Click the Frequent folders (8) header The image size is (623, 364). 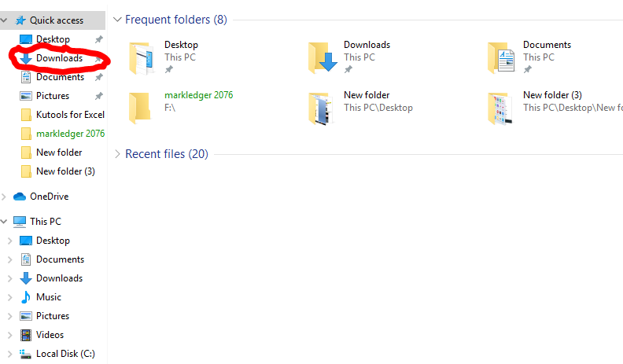coord(176,20)
